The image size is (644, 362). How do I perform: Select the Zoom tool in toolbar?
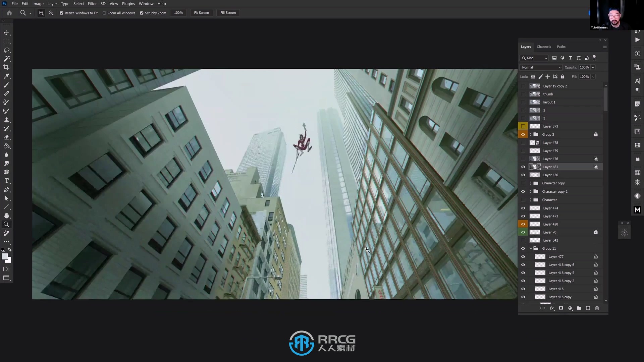[6, 224]
